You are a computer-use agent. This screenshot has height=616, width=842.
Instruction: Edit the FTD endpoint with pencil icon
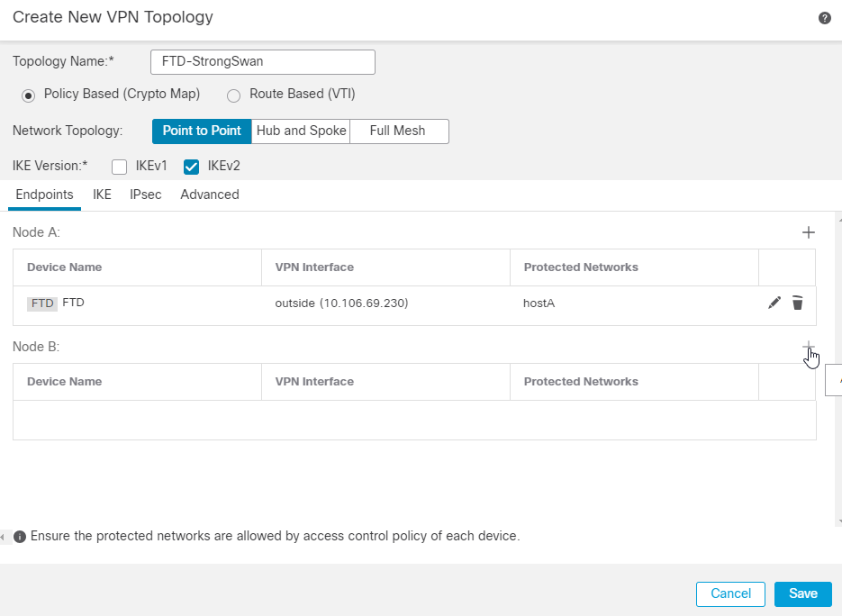774,303
